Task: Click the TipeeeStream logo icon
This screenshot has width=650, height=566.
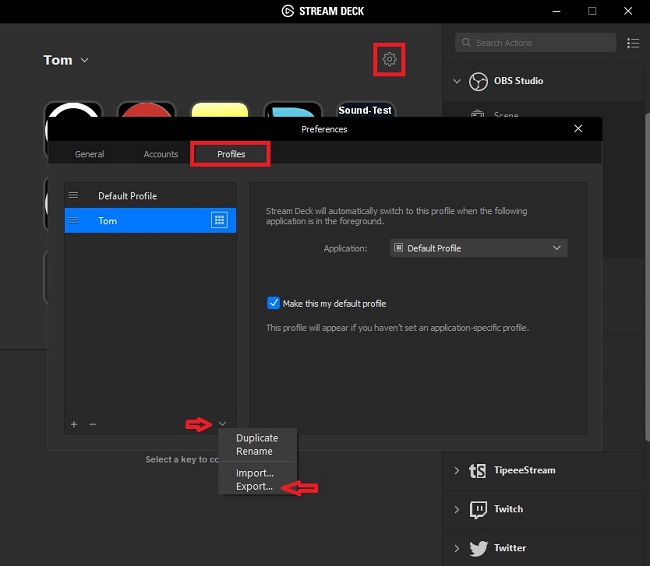Action: [x=478, y=471]
